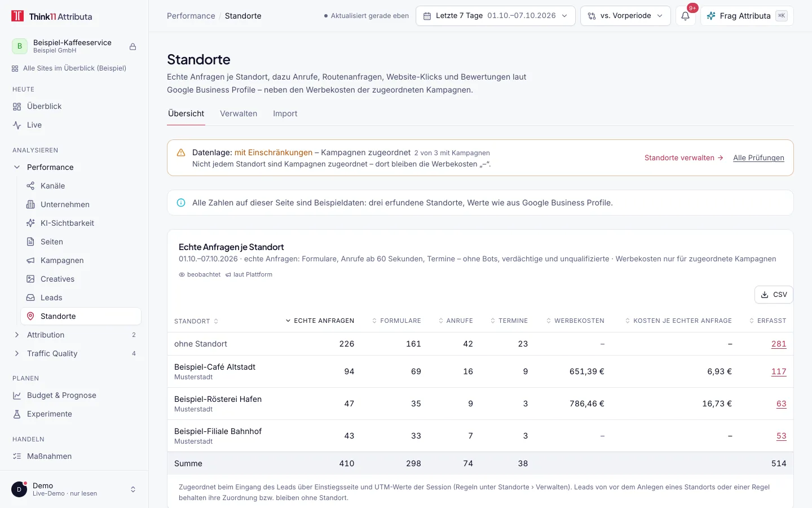Open the Demo account switcher
812x508 pixels.
(74, 489)
